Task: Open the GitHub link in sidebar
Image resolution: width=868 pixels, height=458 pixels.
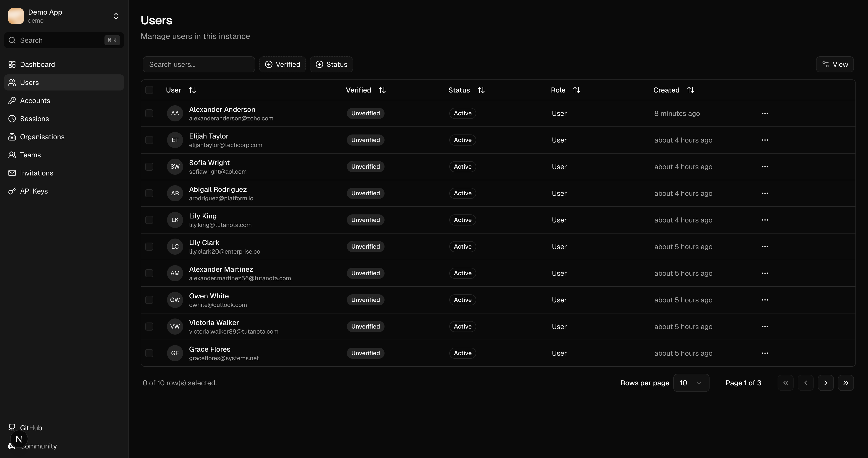Action: (x=31, y=428)
